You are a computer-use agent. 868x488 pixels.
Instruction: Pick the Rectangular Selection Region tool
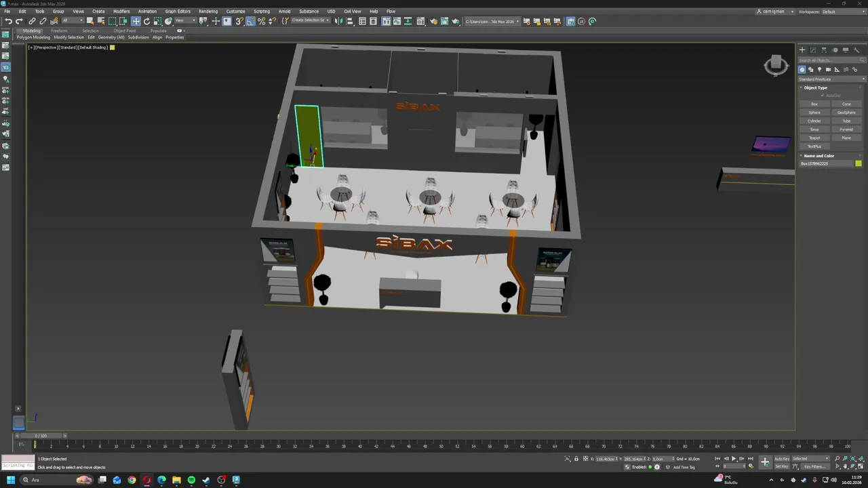(x=112, y=21)
